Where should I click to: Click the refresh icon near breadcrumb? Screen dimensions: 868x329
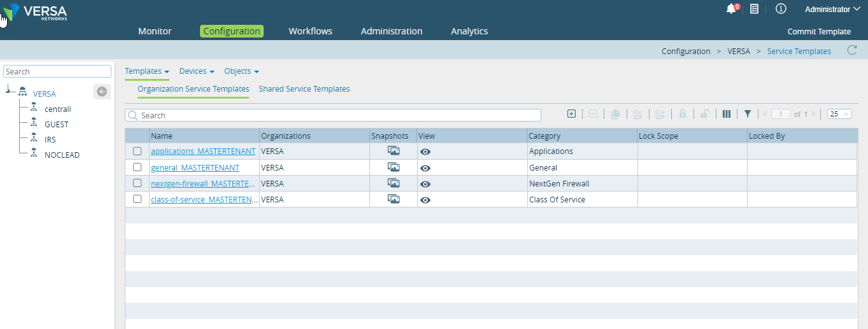click(x=851, y=50)
